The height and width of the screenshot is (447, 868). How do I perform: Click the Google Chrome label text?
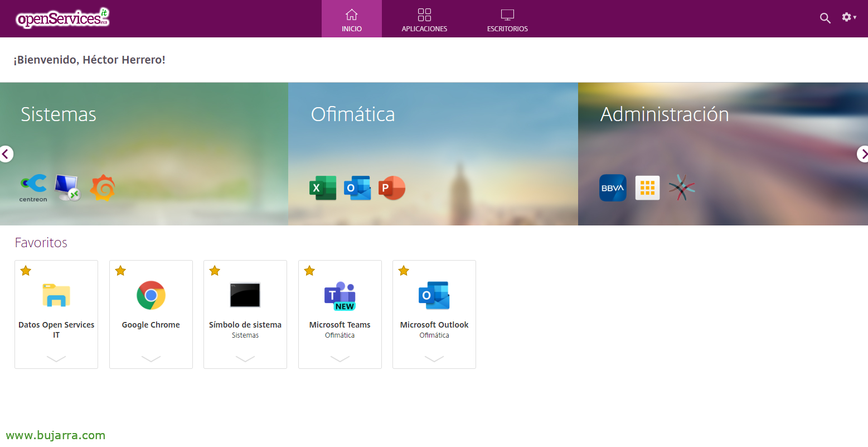[x=151, y=325]
